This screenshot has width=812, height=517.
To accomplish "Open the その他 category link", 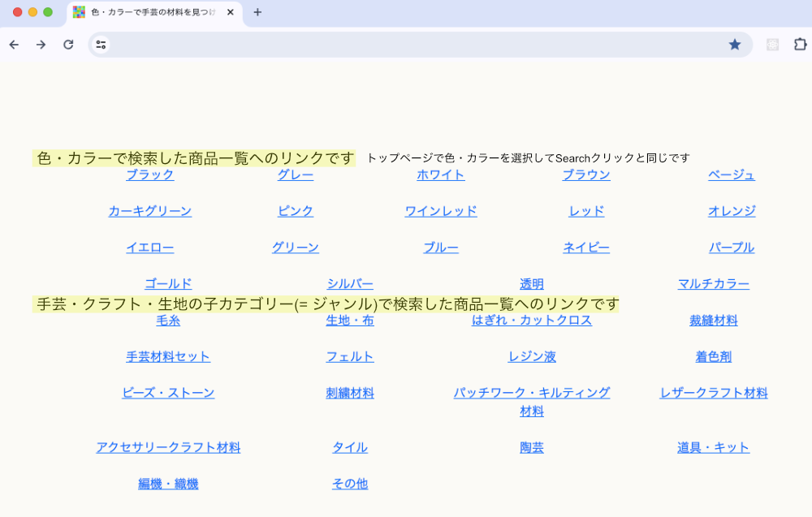I will 350,484.
